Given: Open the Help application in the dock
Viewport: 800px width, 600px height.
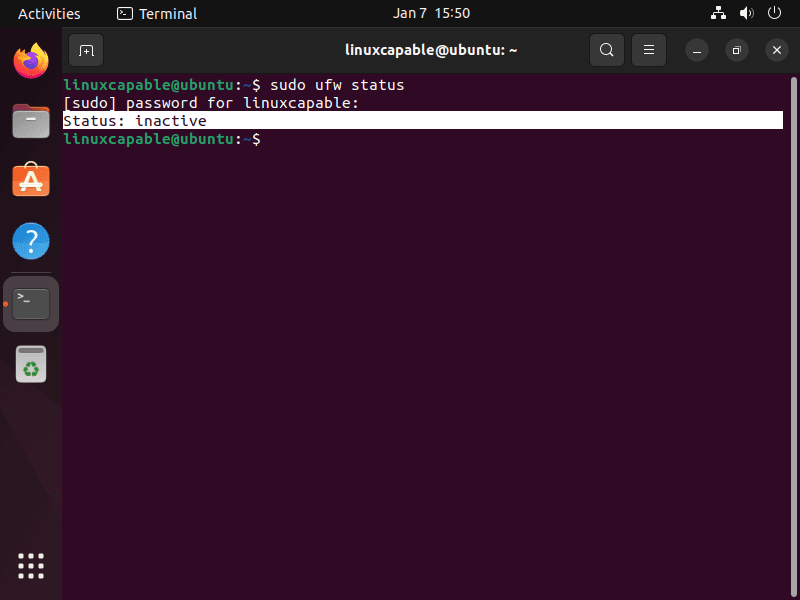Looking at the screenshot, I should point(30,241).
